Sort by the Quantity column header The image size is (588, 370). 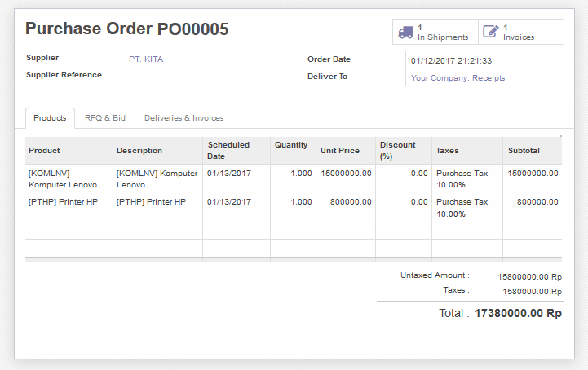click(x=290, y=145)
